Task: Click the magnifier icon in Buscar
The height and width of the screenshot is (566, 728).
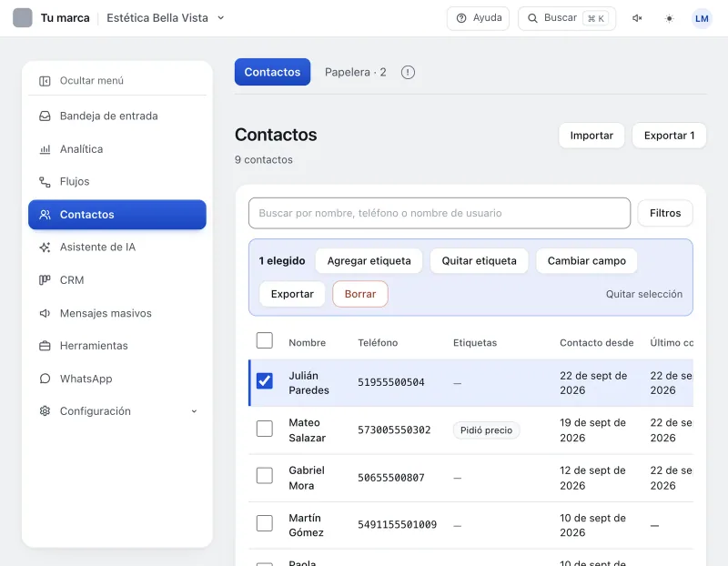Action: click(532, 18)
